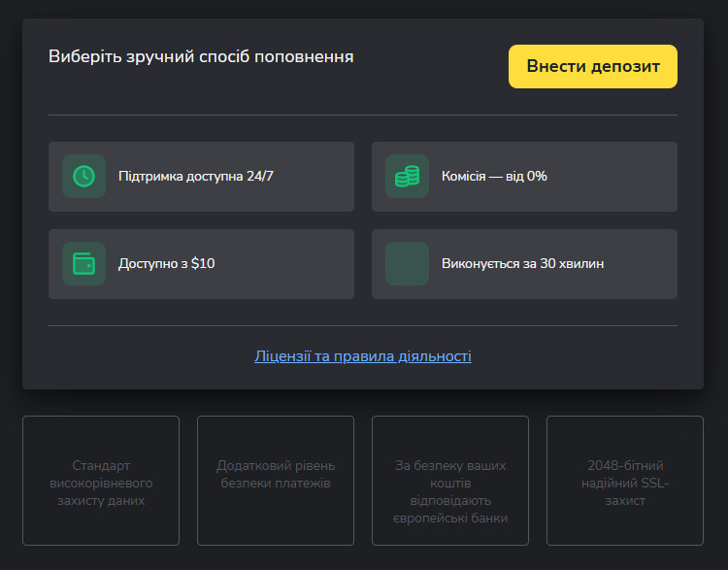The width and height of the screenshot is (728, 570).
Task: Click the '$10' minimum amount text
Action: pos(203,264)
